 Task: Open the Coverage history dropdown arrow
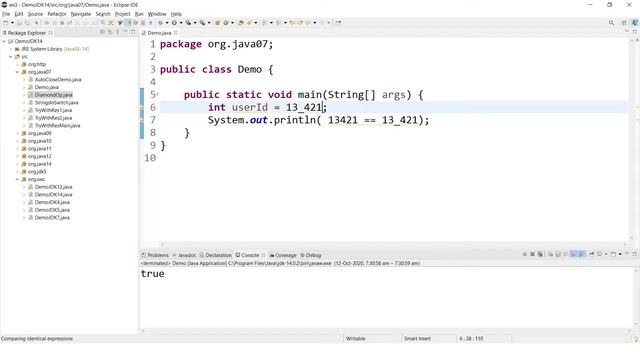[195, 23]
